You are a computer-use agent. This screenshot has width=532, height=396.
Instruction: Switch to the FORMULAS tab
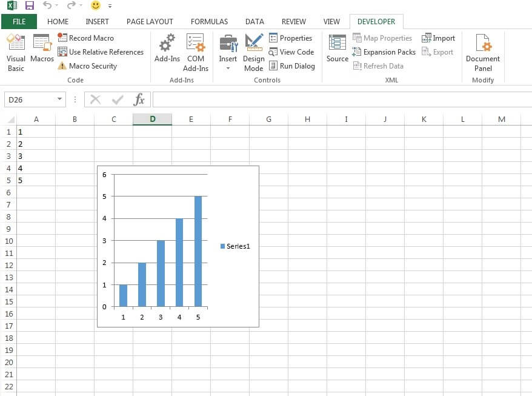tap(209, 22)
